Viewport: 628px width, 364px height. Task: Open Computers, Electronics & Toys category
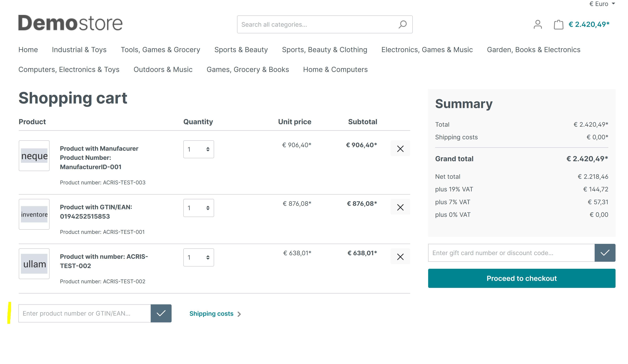point(69,69)
